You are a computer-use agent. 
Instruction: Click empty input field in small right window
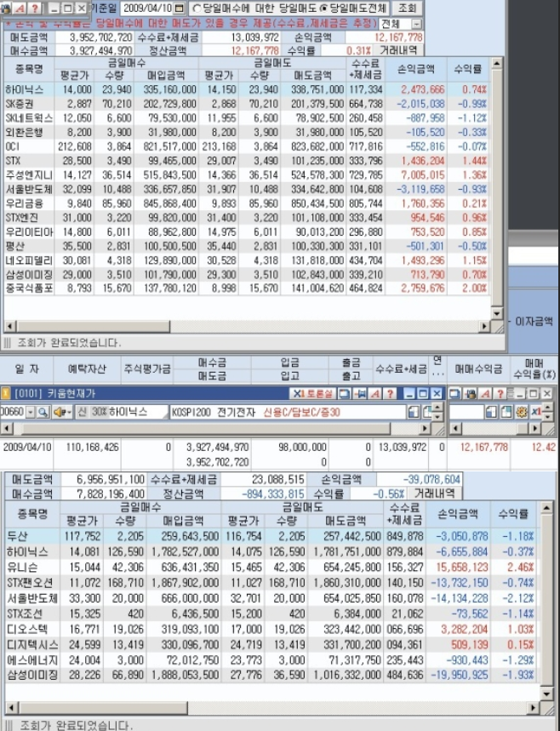[466, 412]
